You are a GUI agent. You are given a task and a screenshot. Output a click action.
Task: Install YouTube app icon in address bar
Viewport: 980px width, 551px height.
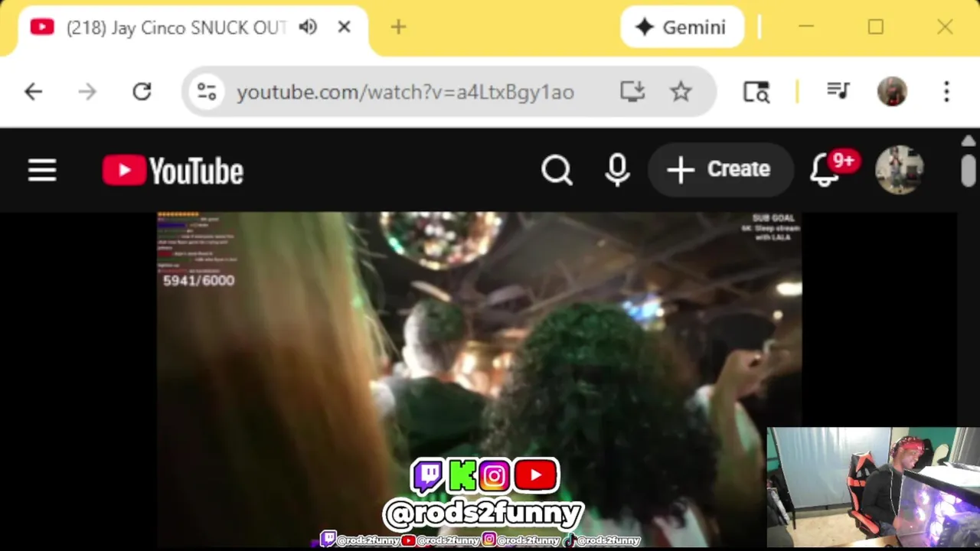pos(632,92)
